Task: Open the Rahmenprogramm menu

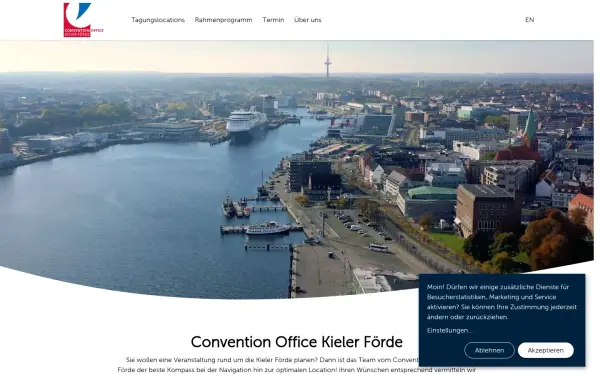Action: click(x=223, y=20)
